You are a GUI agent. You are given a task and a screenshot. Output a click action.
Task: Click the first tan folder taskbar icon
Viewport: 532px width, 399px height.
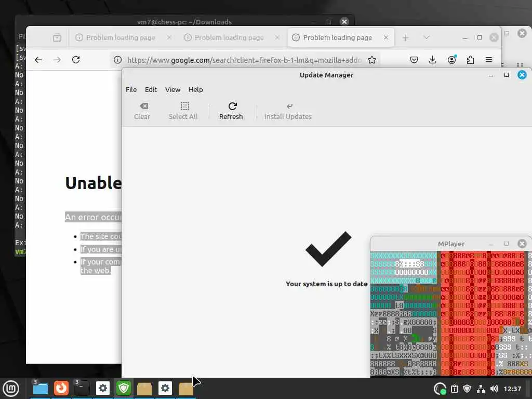click(x=144, y=389)
